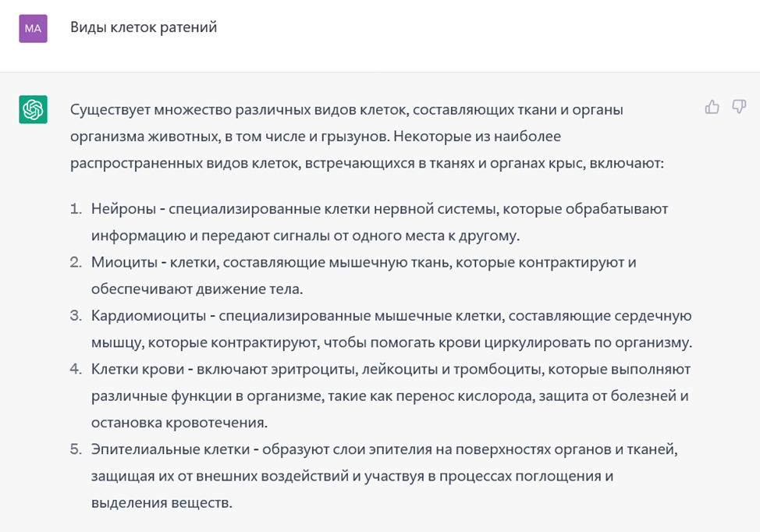Click the phrase 'остановка кровотечения' in item four
The width and height of the screenshot is (760, 532).
click(x=178, y=423)
